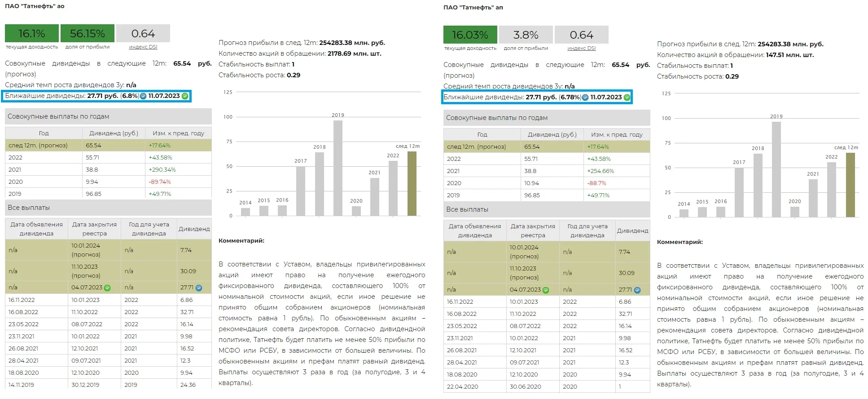868x399 pixels.
Task: Click green checkmark next to 11.07.2023 in ап panel
Action: coord(627,98)
